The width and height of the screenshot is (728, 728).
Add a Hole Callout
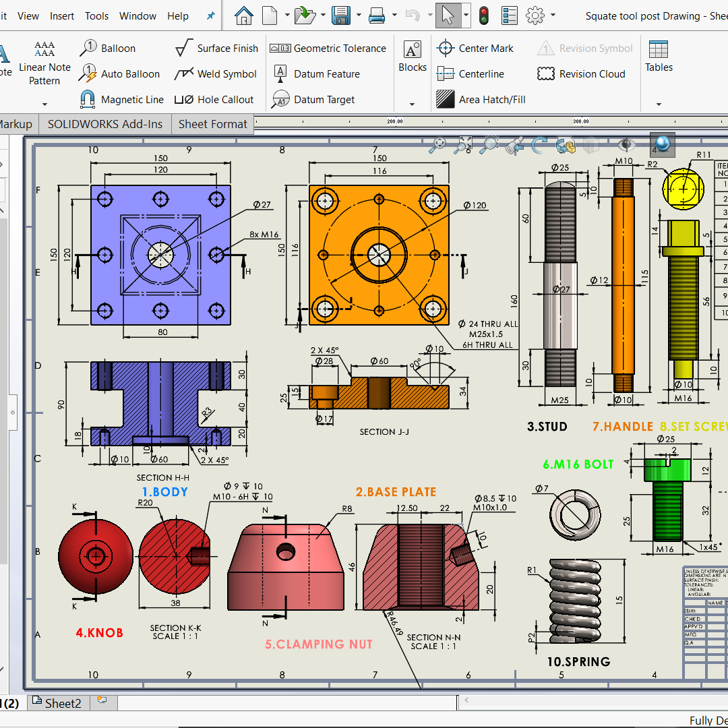pyautogui.click(x=214, y=99)
